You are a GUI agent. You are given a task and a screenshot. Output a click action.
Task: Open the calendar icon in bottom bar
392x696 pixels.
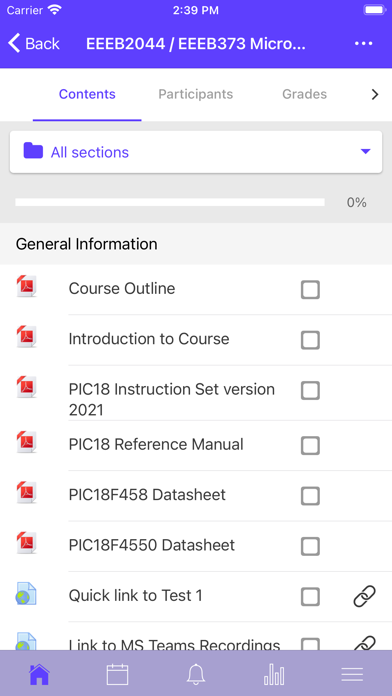pos(118,675)
